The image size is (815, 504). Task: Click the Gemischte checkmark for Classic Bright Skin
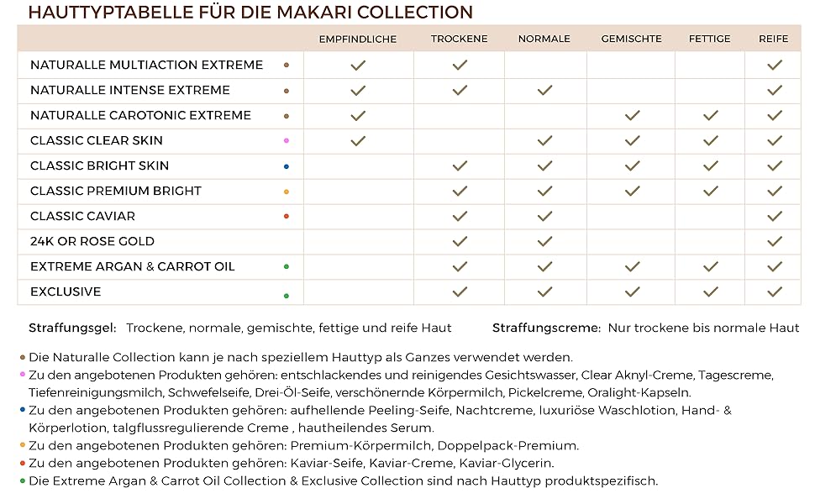(x=632, y=165)
